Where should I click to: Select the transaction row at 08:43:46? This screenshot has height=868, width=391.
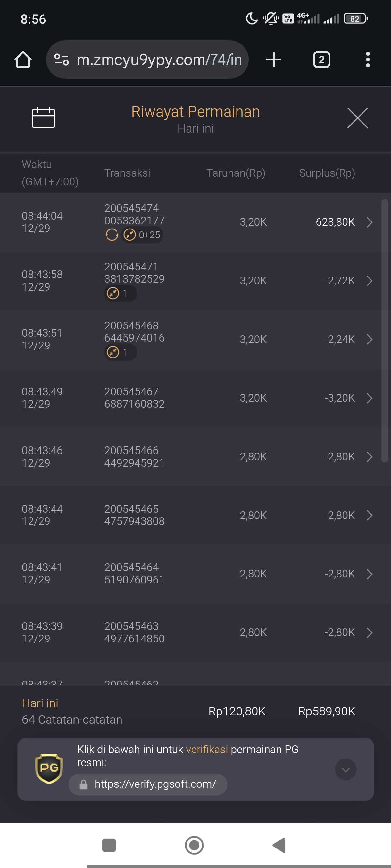(189, 457)
